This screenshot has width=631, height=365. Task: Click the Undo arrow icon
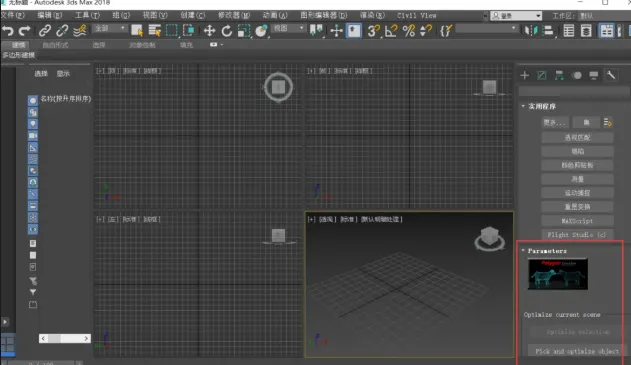[x=8, y=31]
